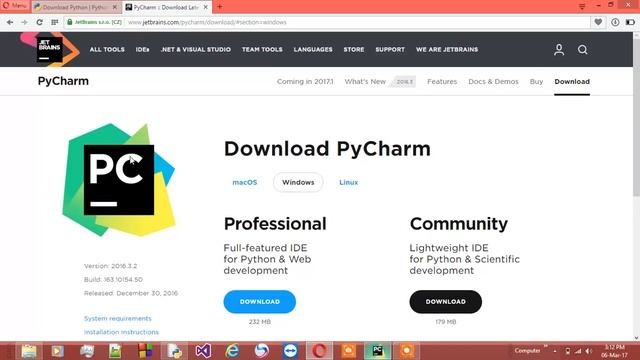Select the Windows platform option

(x=298, y=182)
